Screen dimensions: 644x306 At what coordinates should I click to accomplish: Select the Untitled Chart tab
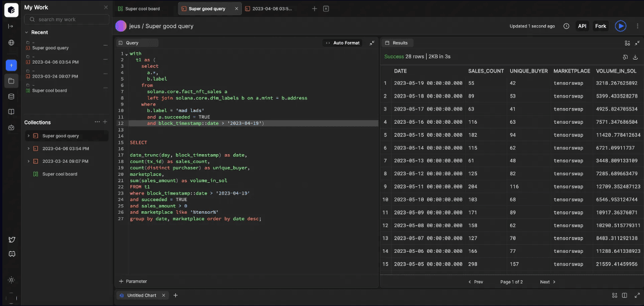[x=141, y=295]
